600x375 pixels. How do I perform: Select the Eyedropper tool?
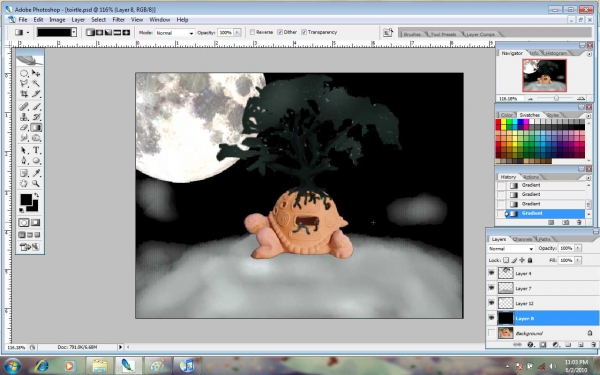[36, 173]
